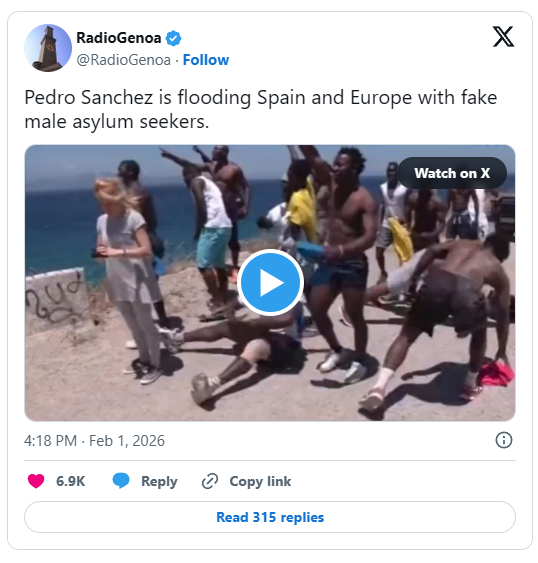Click the Reply text label
This screenshot has height=563, width=538.
pyautogui.click(x=159, y=481)
